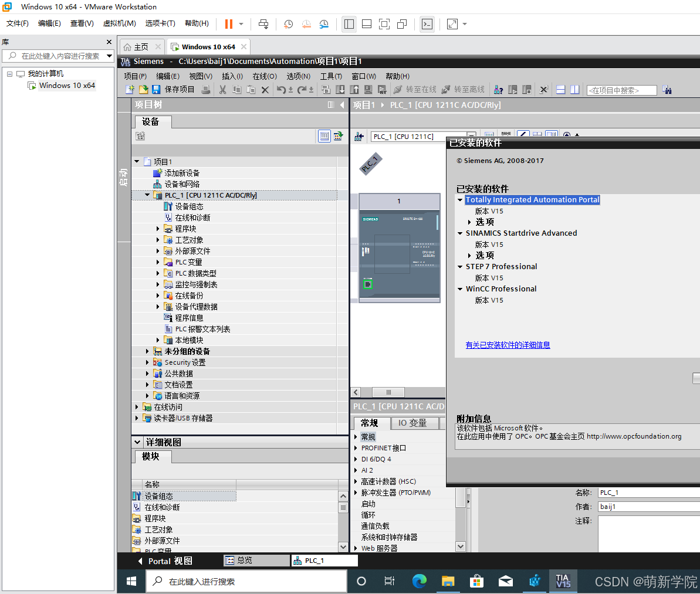This screenshot has width=700, height=594.
Task: Open the VMware snapshot manager
Action: [324, 24]
